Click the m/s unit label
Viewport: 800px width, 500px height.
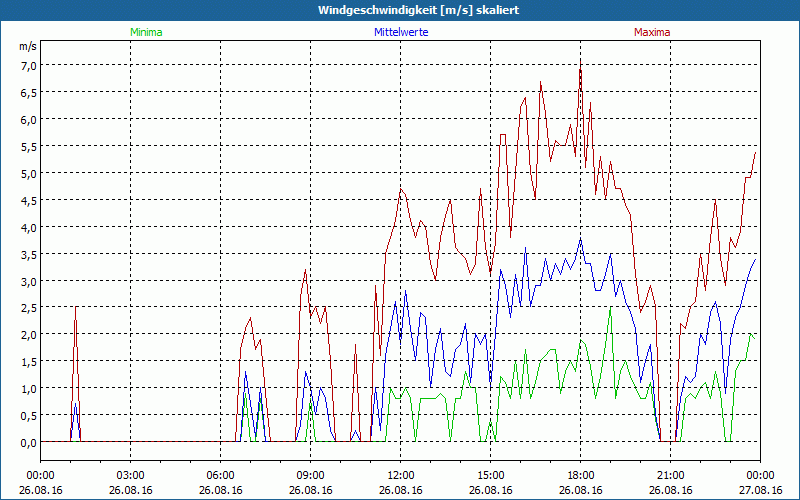27,46
